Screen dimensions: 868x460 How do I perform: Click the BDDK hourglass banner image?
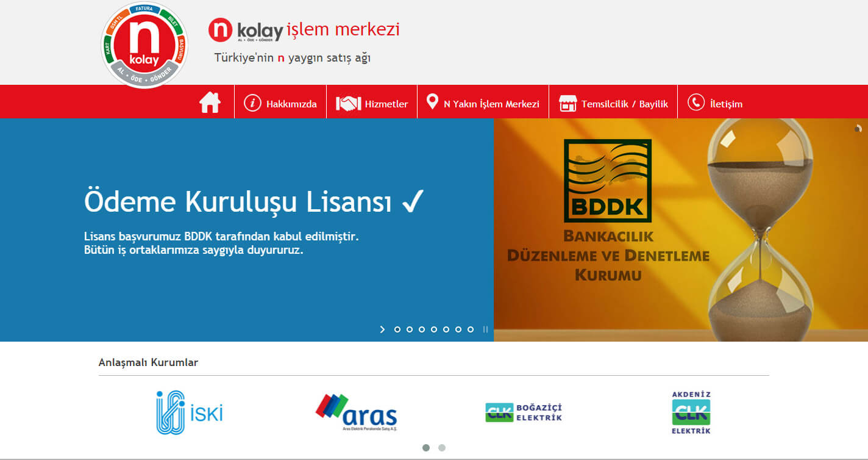[681, 230]
